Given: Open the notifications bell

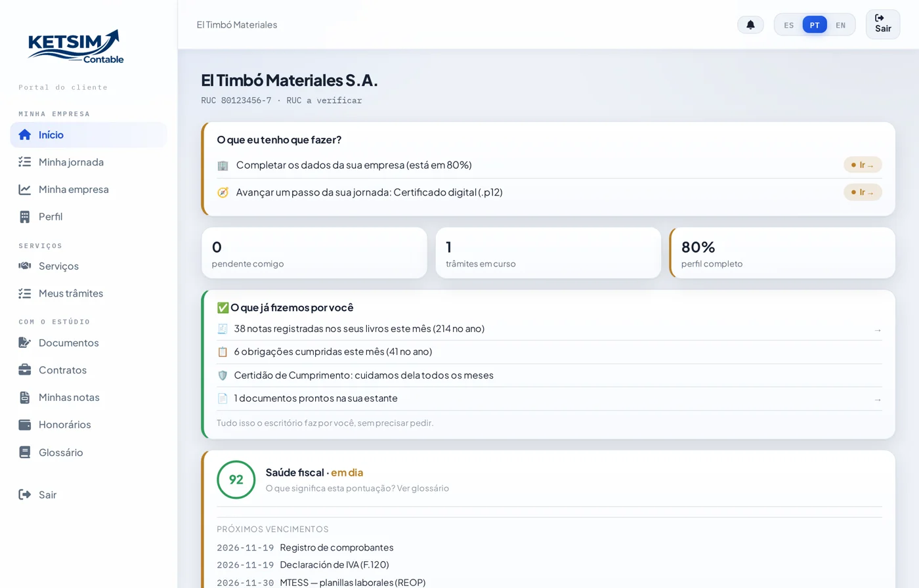Looking at the screenshot, I should click(x=750, y=25).
